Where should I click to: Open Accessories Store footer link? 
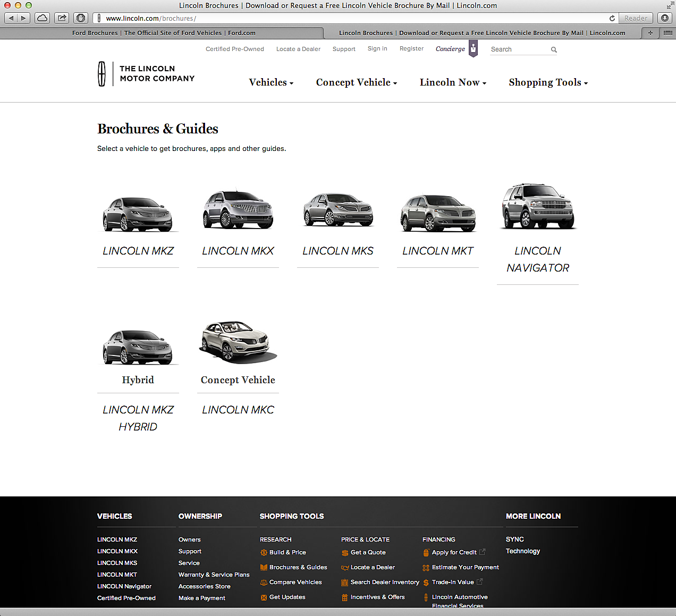[205, 586]
